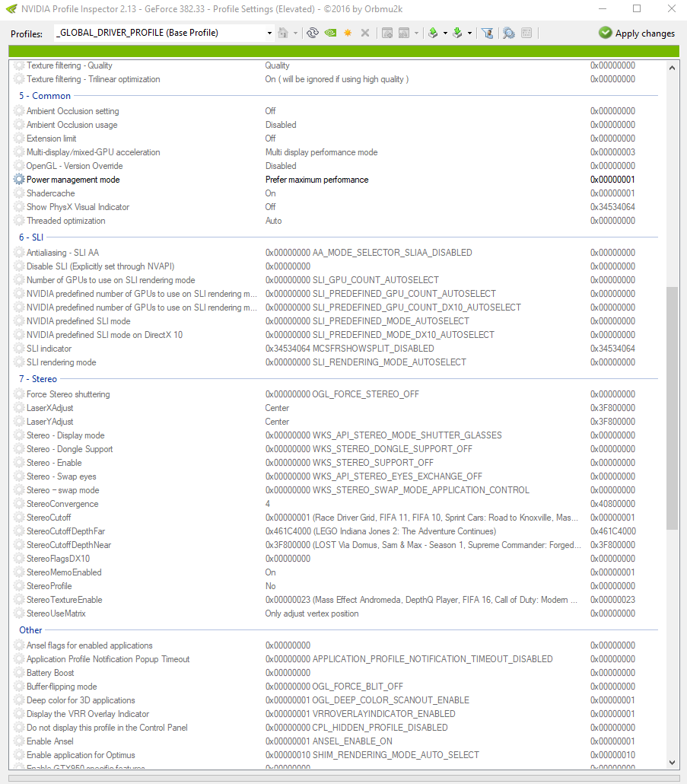Select 'Deep color for 3D applications' row
687x784 pixels.
337,700
